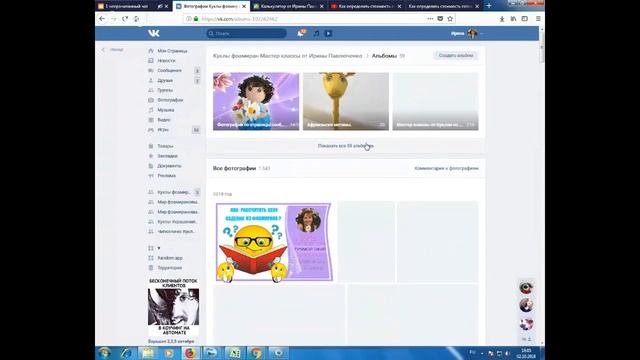The height and width of the screenshot is (360, 640).
Task: Click the video play icon in VK header
Action: (x=328, y=33)
